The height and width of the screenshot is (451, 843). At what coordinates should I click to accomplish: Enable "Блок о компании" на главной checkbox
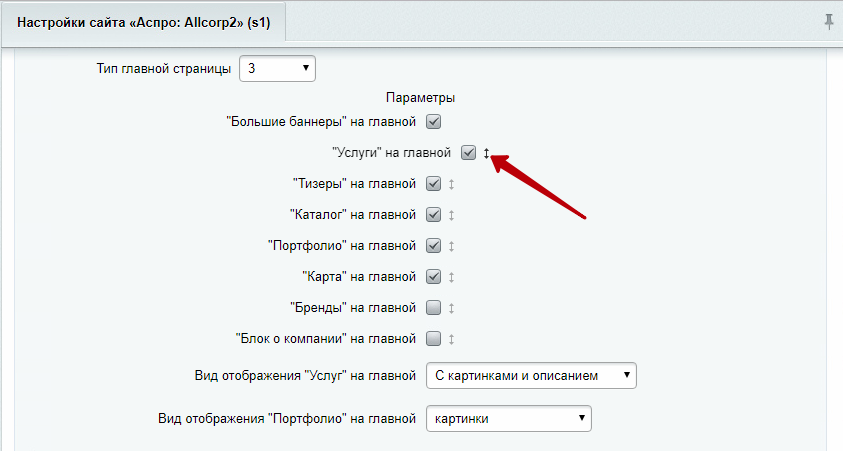coord(433,339)
